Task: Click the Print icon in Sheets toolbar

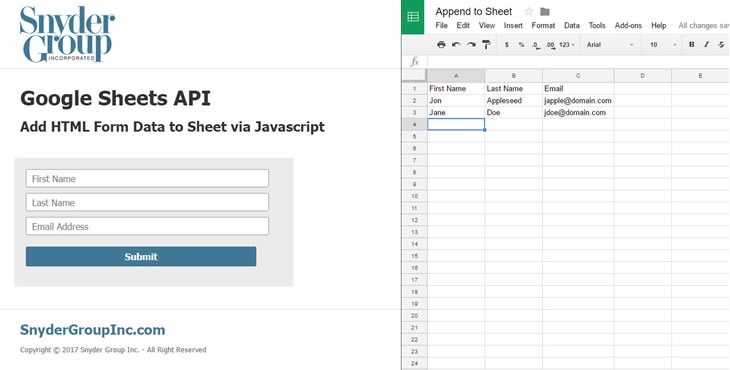Action: pyautogui.click(x=441, y=45)
